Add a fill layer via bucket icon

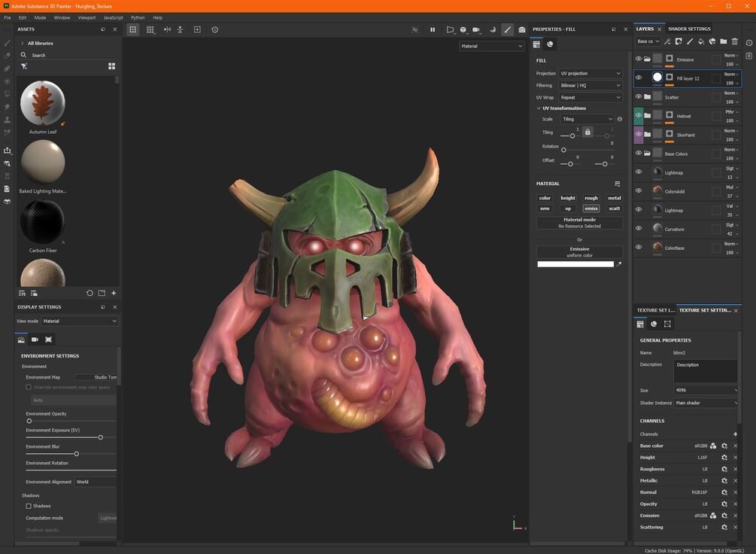(x=701, y=41)
